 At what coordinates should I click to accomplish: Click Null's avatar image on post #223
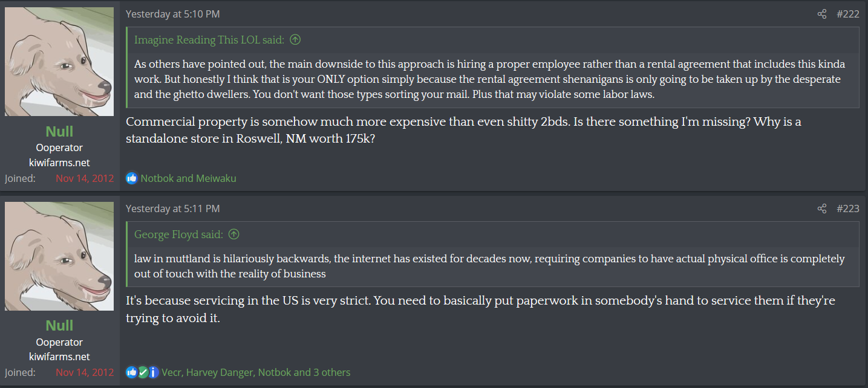(x=59, y=256)
